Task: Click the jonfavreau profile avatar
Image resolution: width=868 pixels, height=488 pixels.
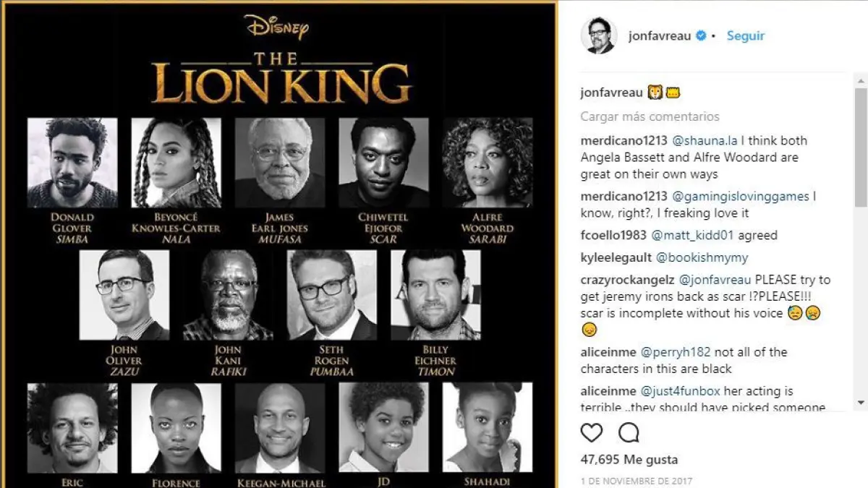Action: tap(598, 35)
